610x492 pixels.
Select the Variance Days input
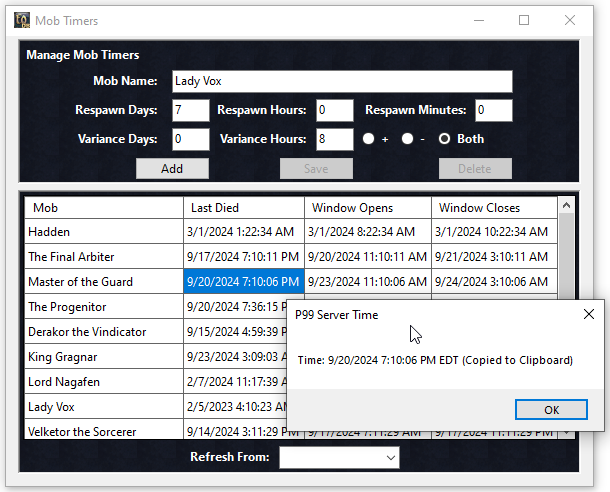click(x=190, y=139)
